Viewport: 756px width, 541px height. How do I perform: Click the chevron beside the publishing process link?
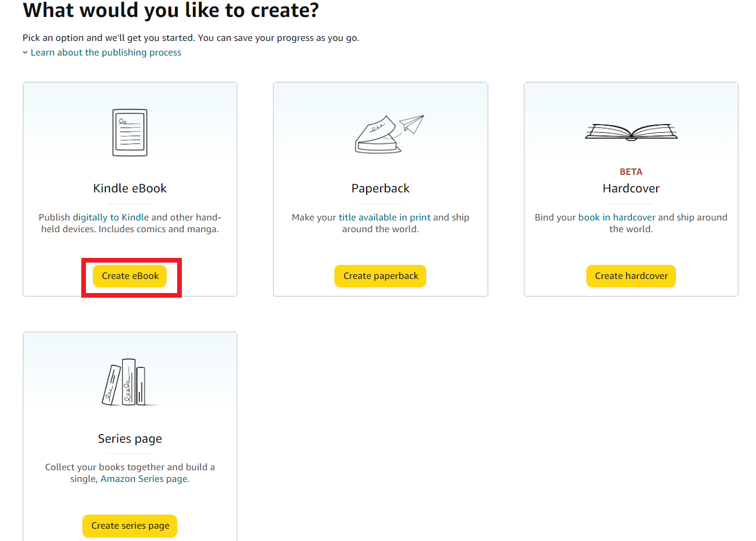(25, 52)
